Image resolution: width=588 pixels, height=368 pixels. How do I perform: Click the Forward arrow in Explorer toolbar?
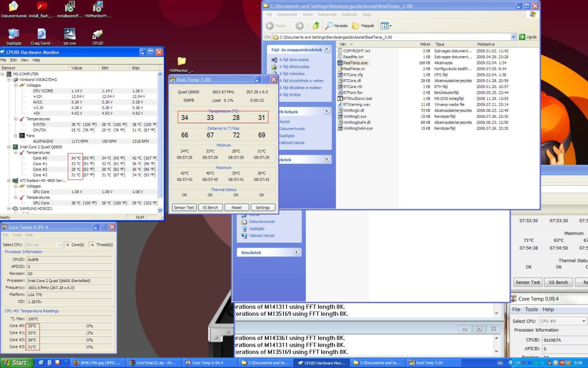click(x=299, y=25)
